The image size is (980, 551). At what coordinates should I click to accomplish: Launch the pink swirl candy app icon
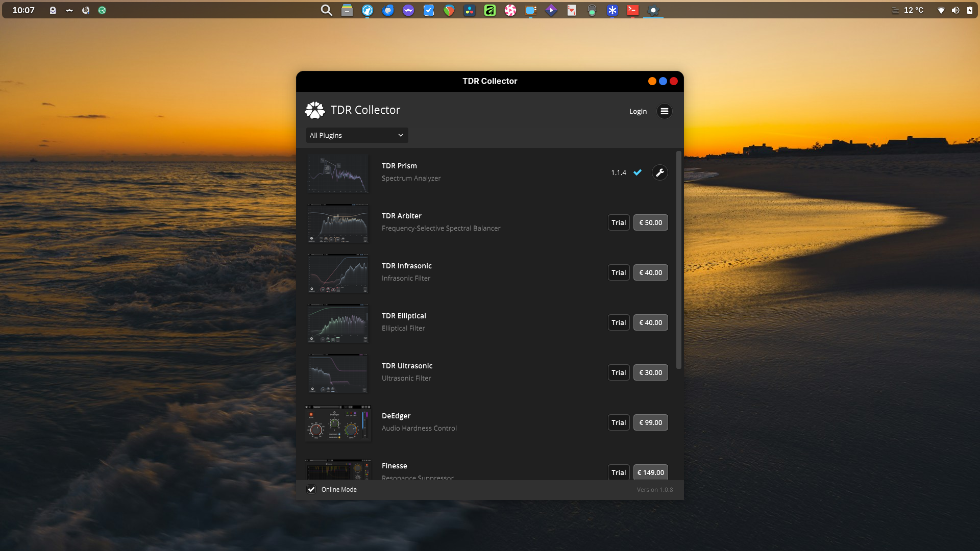[x=510, y=10]
